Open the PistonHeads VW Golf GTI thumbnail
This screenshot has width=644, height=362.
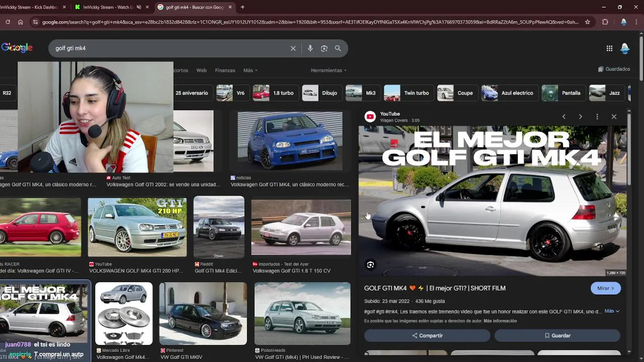[302, 314]
